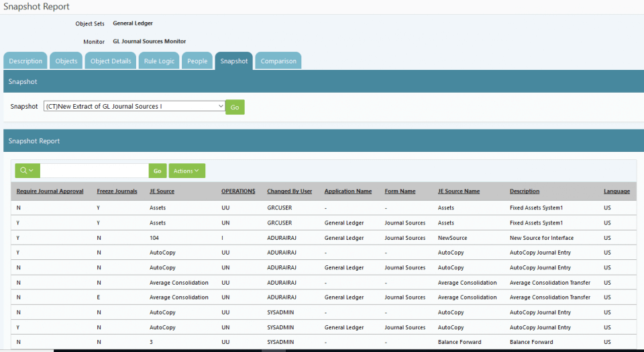
Task: Switch to the Comparison tab
Action: pyautogui.click(x=278, y=61)
